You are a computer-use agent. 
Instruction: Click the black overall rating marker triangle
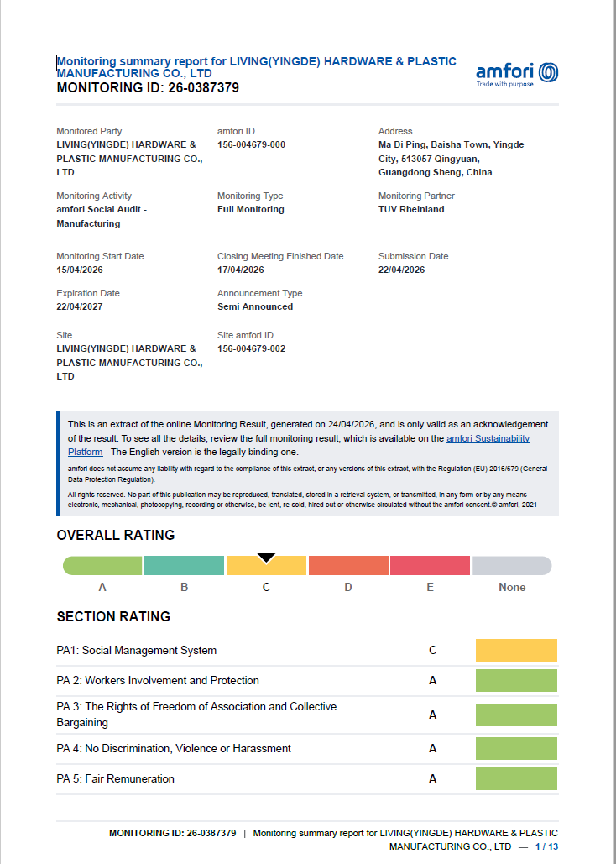pyautogui.click(x=266, y=558)
